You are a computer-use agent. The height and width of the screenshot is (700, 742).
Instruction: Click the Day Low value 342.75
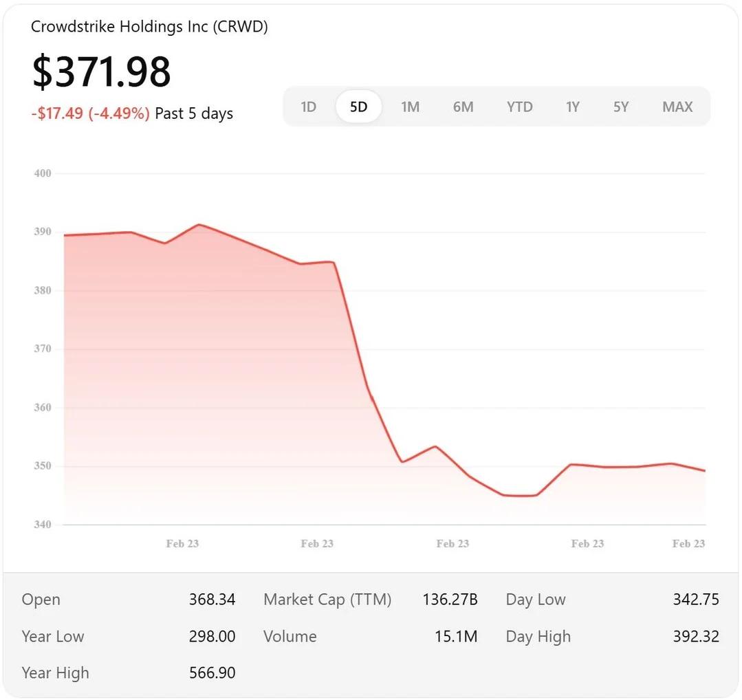695,600
